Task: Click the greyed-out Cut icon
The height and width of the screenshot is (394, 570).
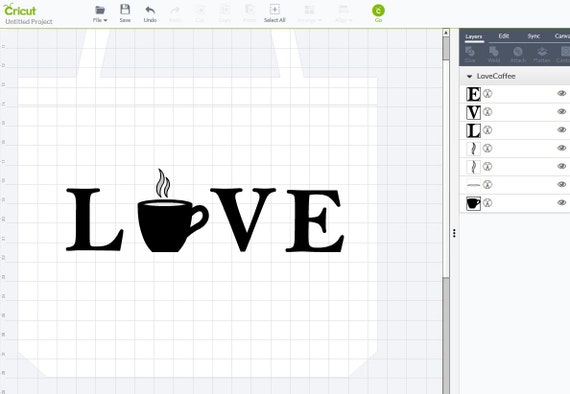Action: 200,10
